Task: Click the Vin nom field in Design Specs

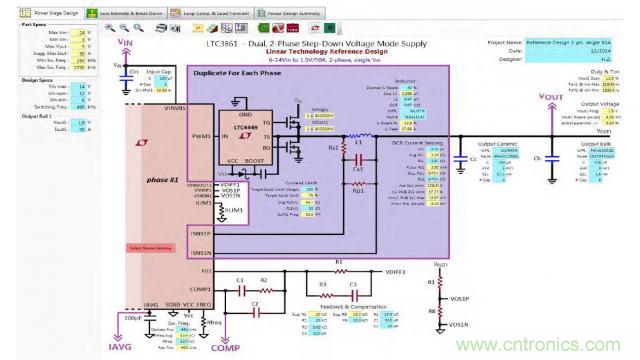Action: 78,93
